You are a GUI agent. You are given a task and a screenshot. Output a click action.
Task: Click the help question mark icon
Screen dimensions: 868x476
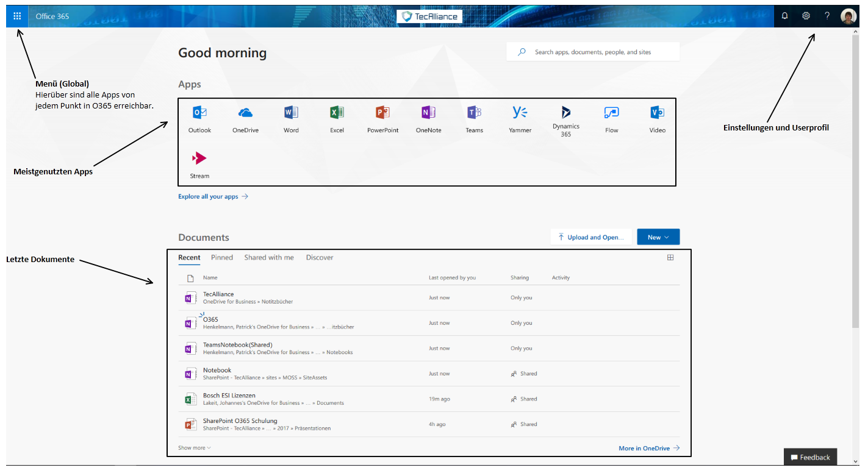pos(827,16)
